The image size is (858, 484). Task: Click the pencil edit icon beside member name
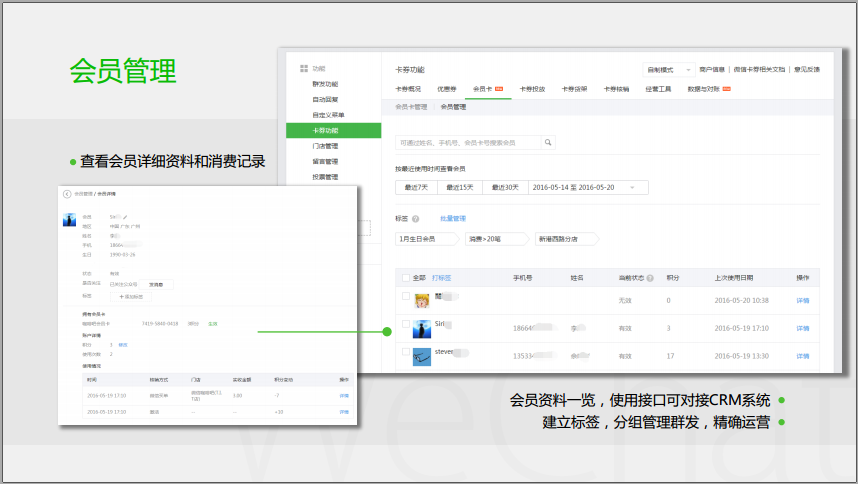(x=126, y=216)
